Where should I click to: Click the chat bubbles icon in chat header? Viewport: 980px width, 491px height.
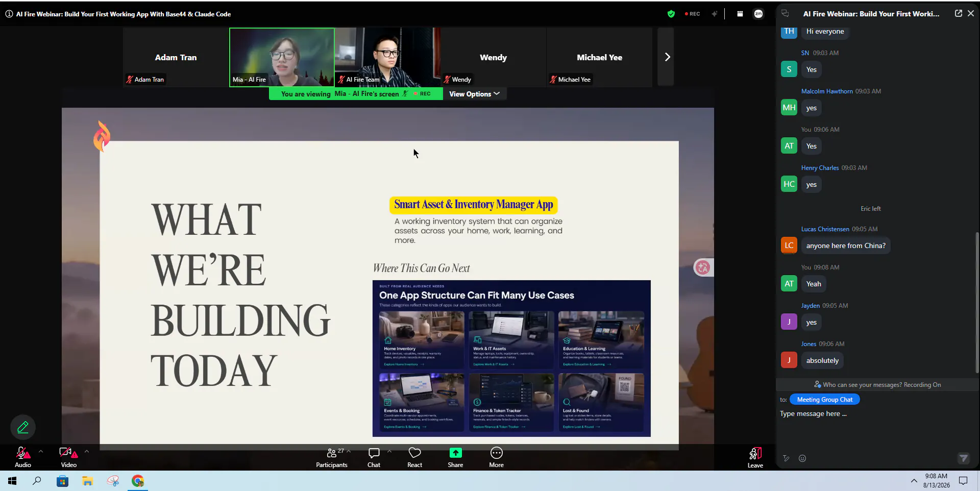point(786,14)
